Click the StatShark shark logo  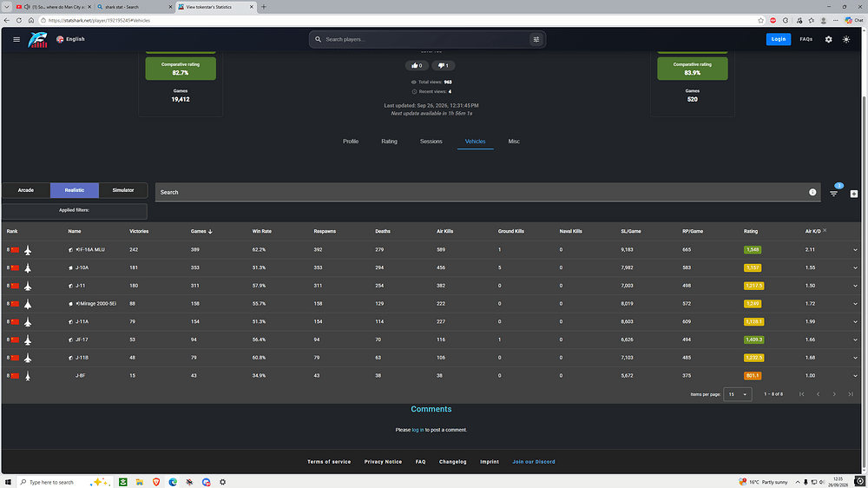37,39
